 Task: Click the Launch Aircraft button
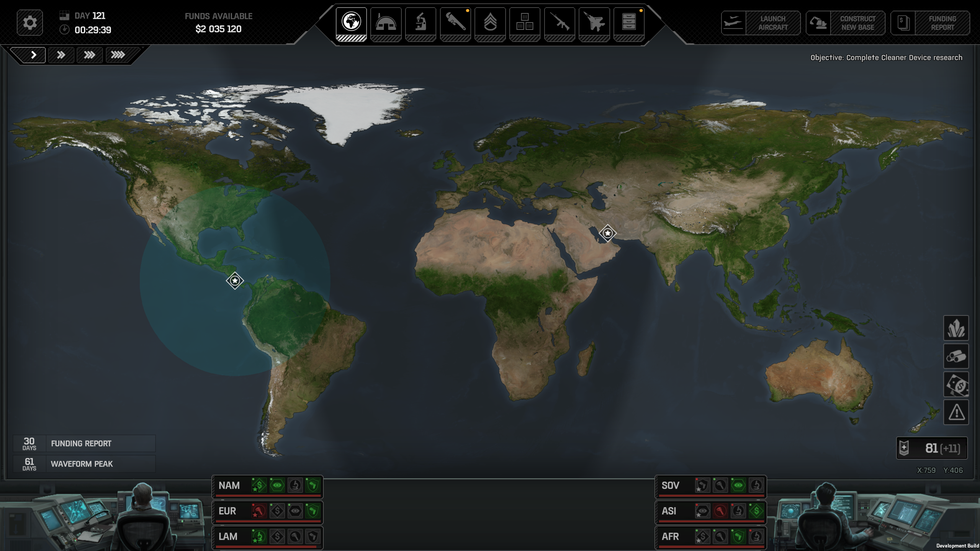[761, 23]
